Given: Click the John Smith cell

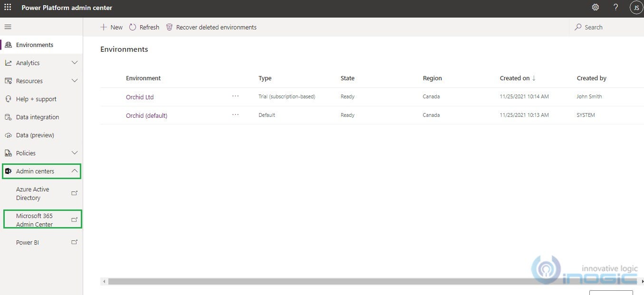Looking at the screenshot, I should pos(589,96).
